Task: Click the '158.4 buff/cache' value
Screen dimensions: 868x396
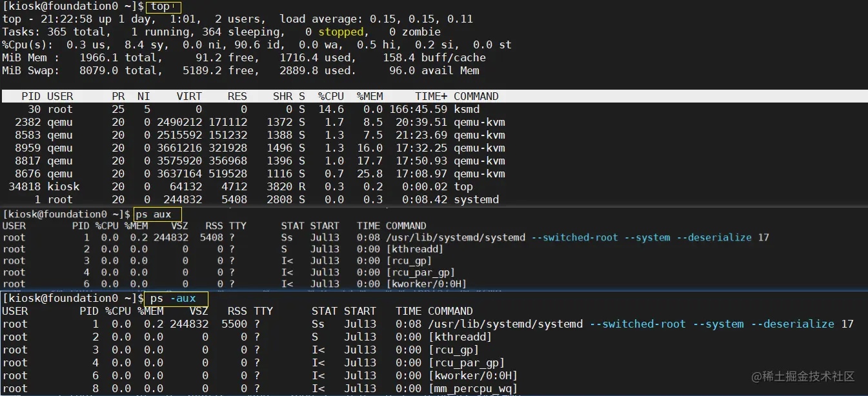Action: [434, 57]
